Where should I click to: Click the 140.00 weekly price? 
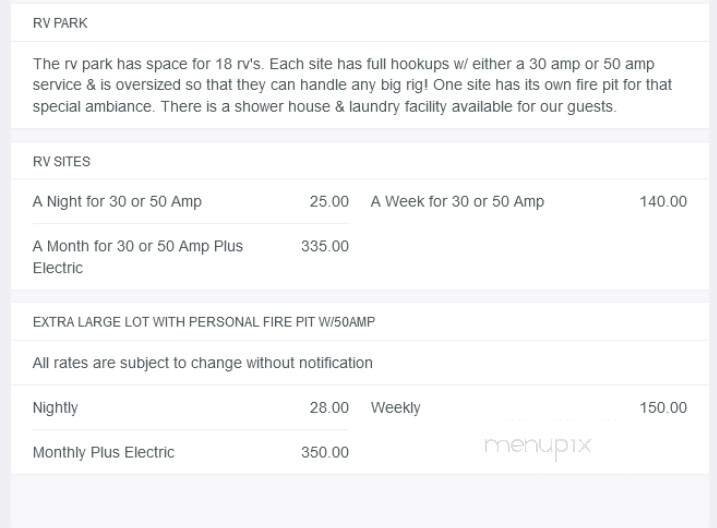tap(663, 201)
